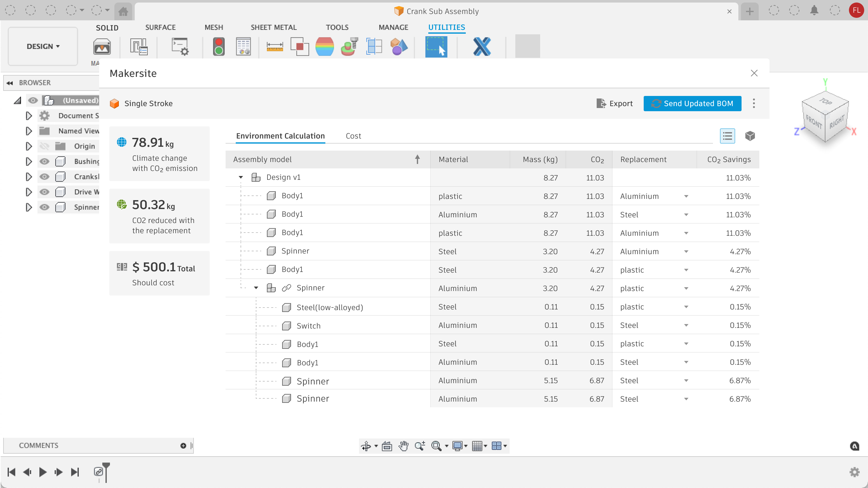The image size is (868, 488).
Task: Open the Cost tab in Makersite
Action: 353,136
